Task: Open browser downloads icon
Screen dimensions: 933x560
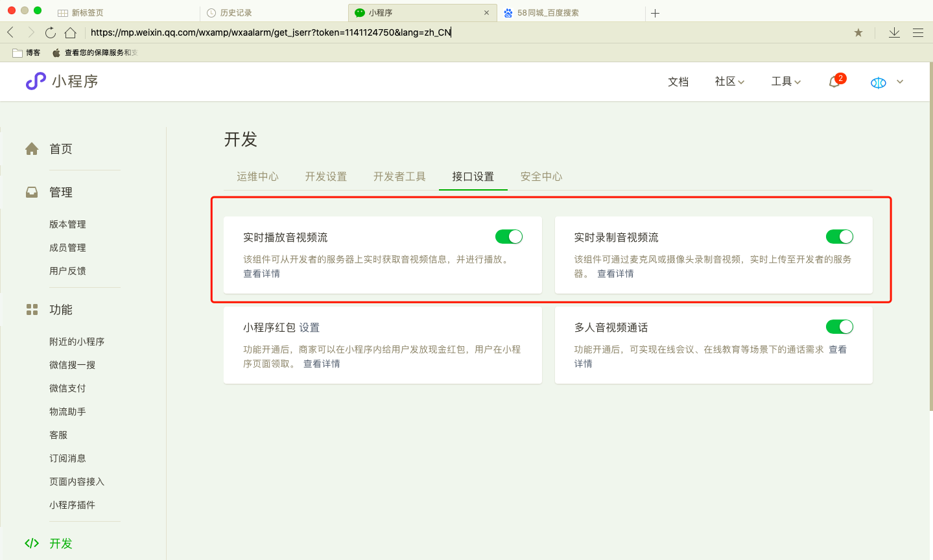Action: [x=894, y=32]
